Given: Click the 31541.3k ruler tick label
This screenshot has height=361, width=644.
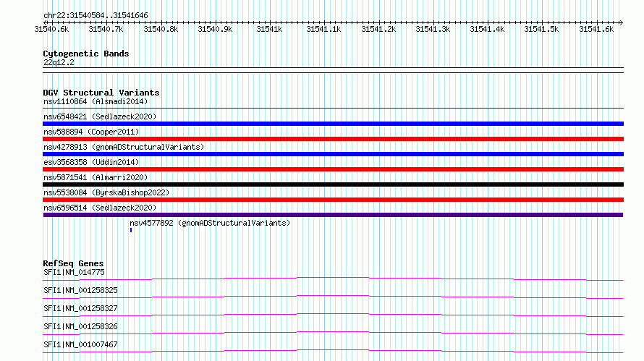Looking at the screenshot, I should [x=433, y=29].
